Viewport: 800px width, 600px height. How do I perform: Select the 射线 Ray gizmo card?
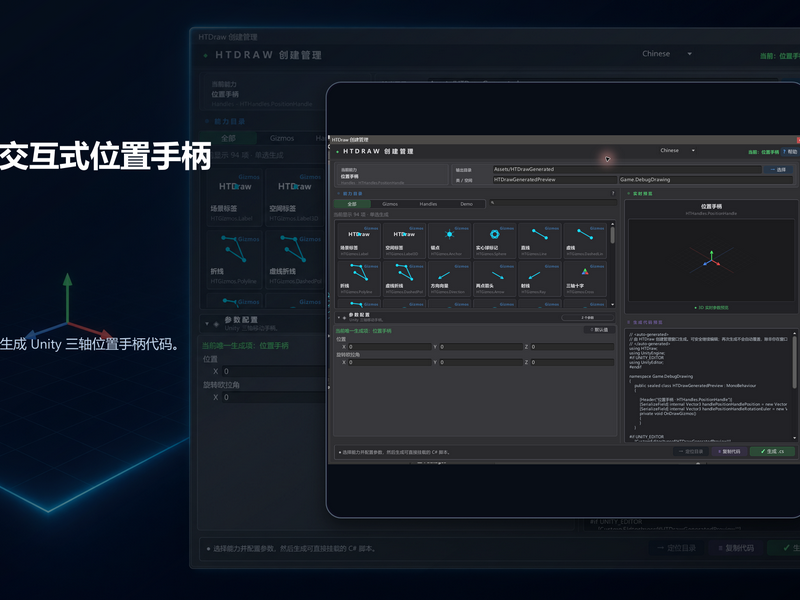(539, 279)
